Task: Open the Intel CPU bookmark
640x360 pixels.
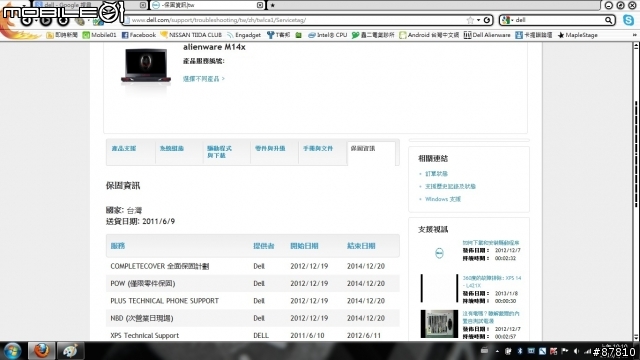Action: (x=327, y=35)
